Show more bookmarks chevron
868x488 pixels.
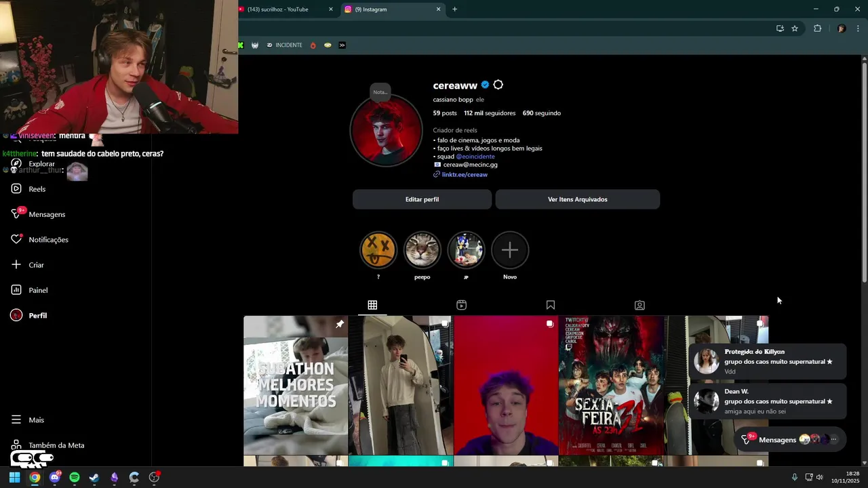tap(342, 45)
